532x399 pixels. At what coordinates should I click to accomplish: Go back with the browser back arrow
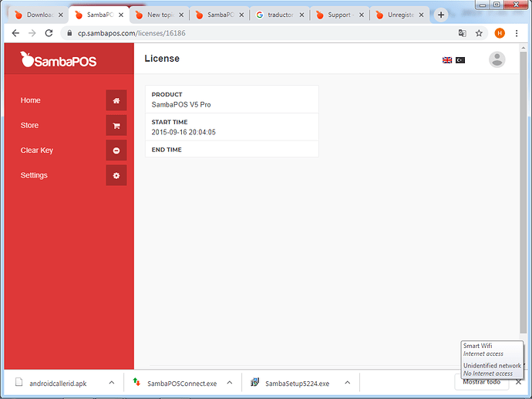(15, 33)
